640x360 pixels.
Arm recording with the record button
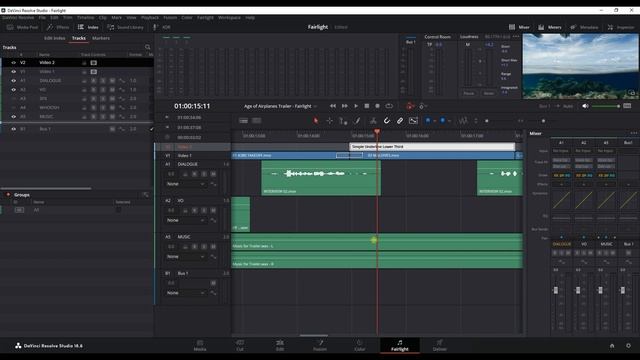point(378,106)
